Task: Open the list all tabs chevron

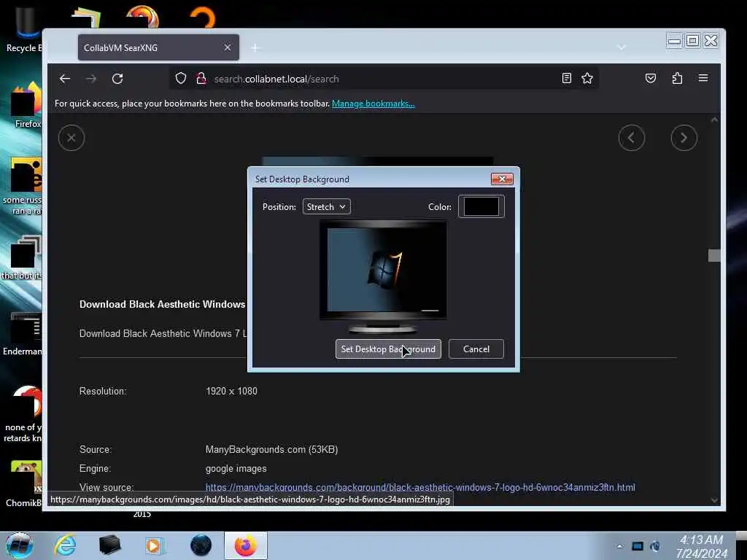Action: pyautogui.click(x=622, y=47)
